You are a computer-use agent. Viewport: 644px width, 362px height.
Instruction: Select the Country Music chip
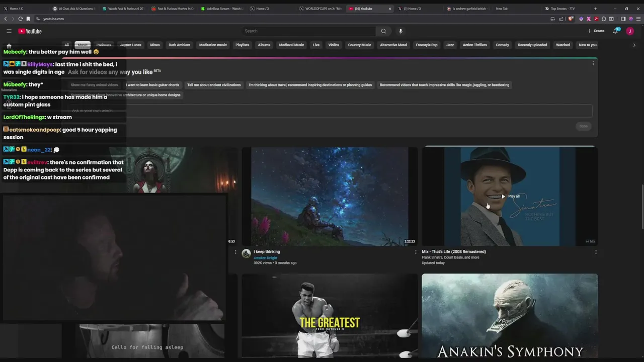359,45
